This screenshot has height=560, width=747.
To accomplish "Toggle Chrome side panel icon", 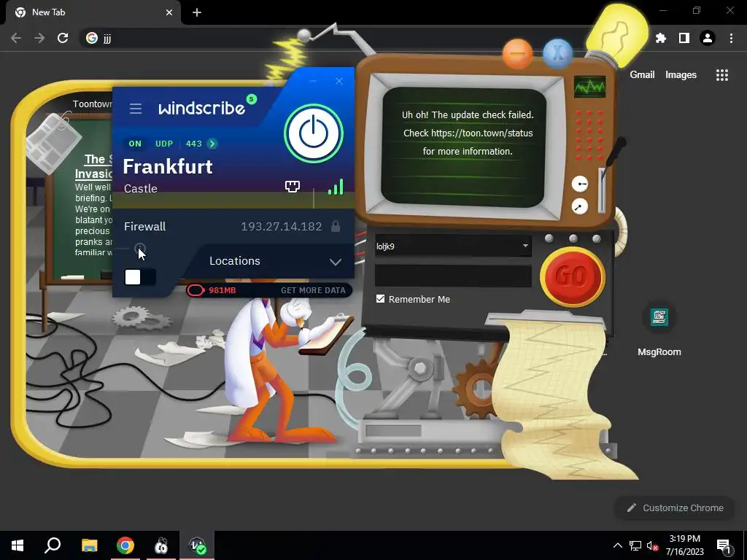I will click(x=684, y=38).
